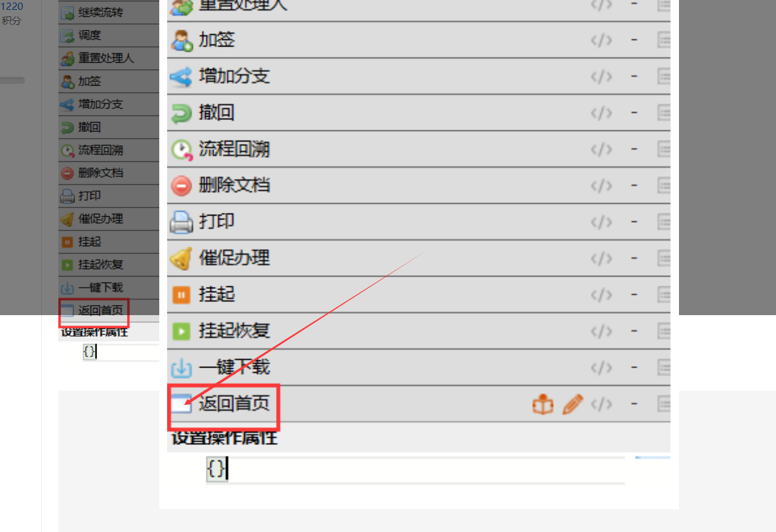Screen dimensions: 776x532
Task: Click the list handle icon in 打印 row
Action: pyautogui.click(x=664, y=221)
